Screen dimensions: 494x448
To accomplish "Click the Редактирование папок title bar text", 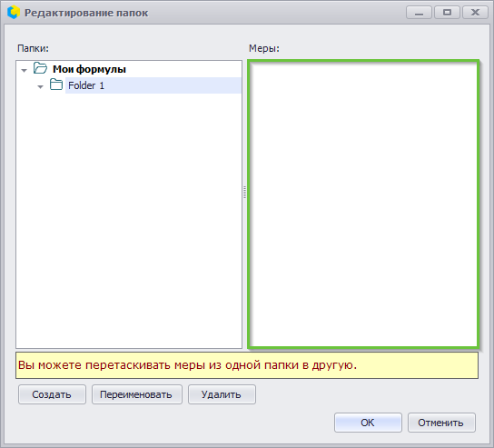I will point(86,13).
